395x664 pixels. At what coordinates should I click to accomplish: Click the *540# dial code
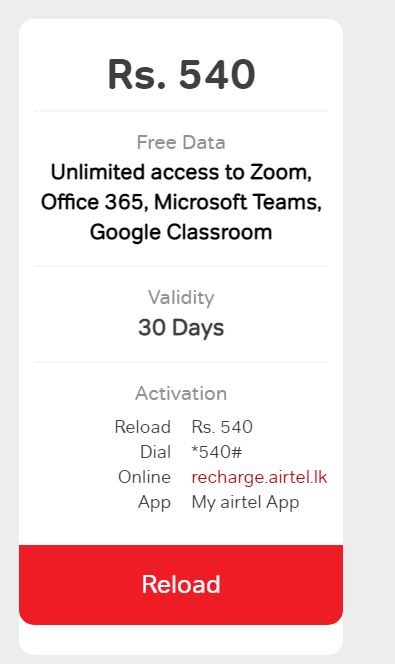pos(217,452)
